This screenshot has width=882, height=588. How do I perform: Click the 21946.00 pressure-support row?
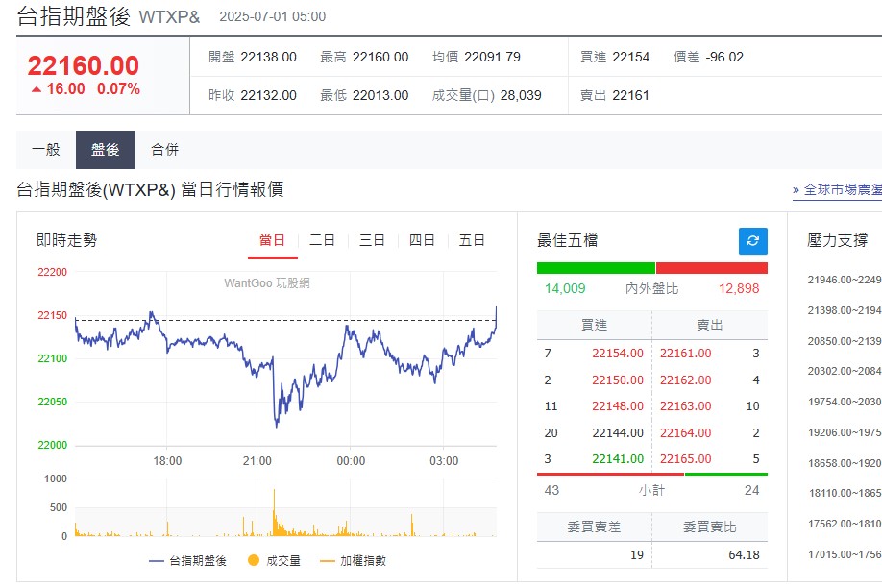point(845,281)
